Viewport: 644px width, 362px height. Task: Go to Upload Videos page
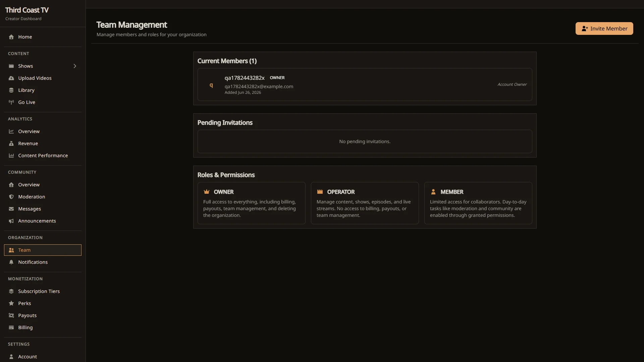[43, 78]
